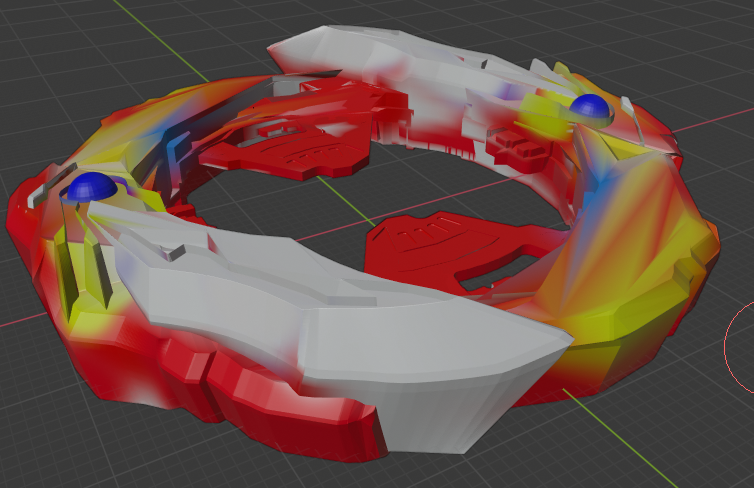Click the blue dome on the model's left side

point(92,187)
